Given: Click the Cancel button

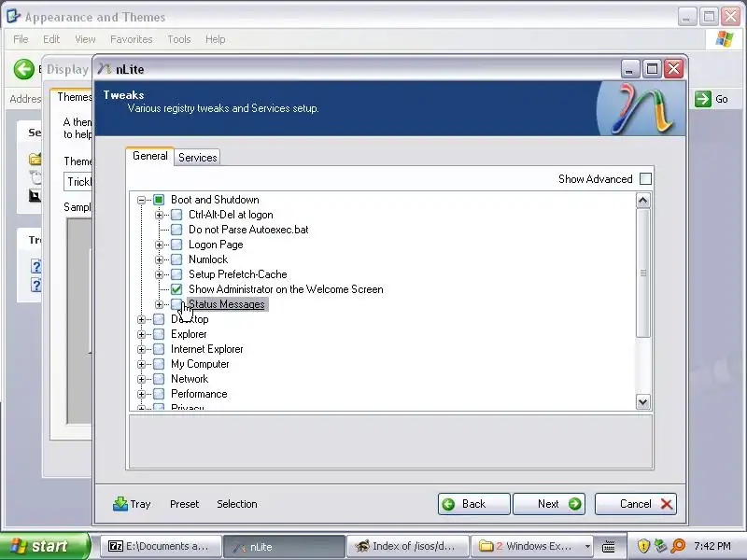Looking at the screenshot, I should click(x=636, y=504).
